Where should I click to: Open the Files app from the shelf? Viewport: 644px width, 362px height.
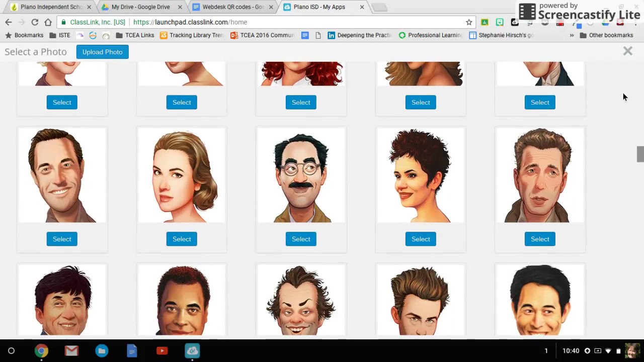coord(102,351)
